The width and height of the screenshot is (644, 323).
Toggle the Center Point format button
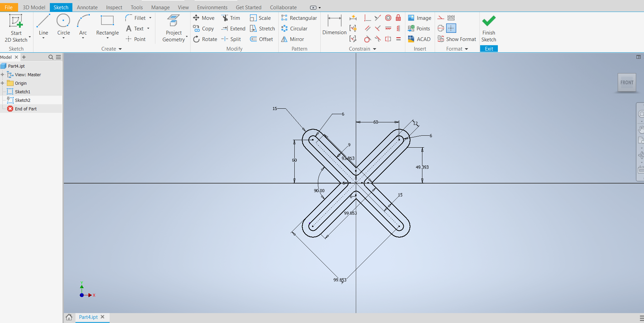tap(451, 28)
